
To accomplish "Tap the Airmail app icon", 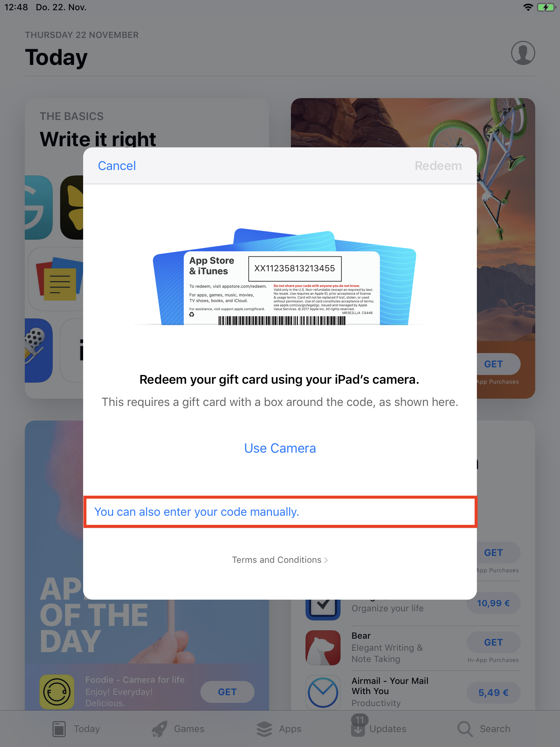I will 323,692.
